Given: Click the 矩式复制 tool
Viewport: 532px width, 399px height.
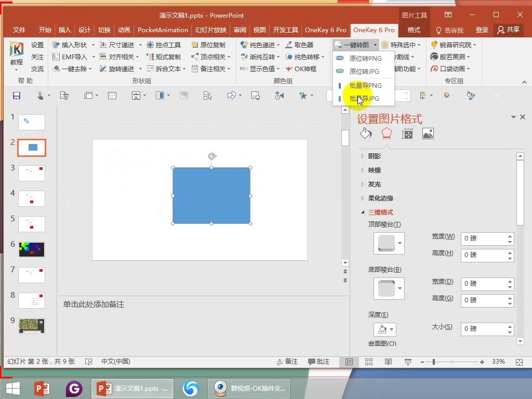Looking at the screenshot, I should [164, 57].
